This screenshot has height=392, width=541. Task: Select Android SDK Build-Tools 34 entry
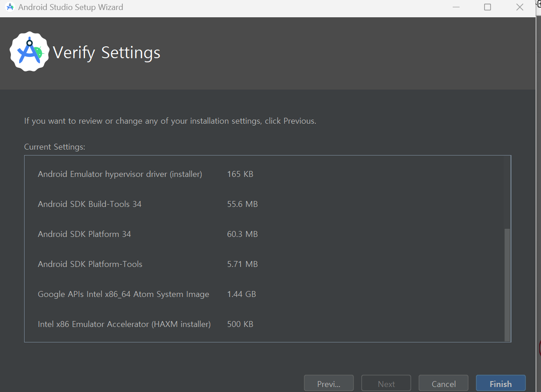(x=90, y=204)
